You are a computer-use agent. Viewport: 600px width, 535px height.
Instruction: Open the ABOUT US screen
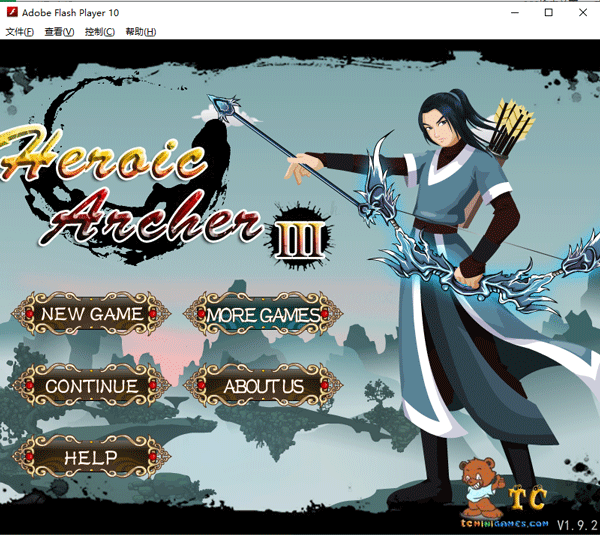pos(263,386)
